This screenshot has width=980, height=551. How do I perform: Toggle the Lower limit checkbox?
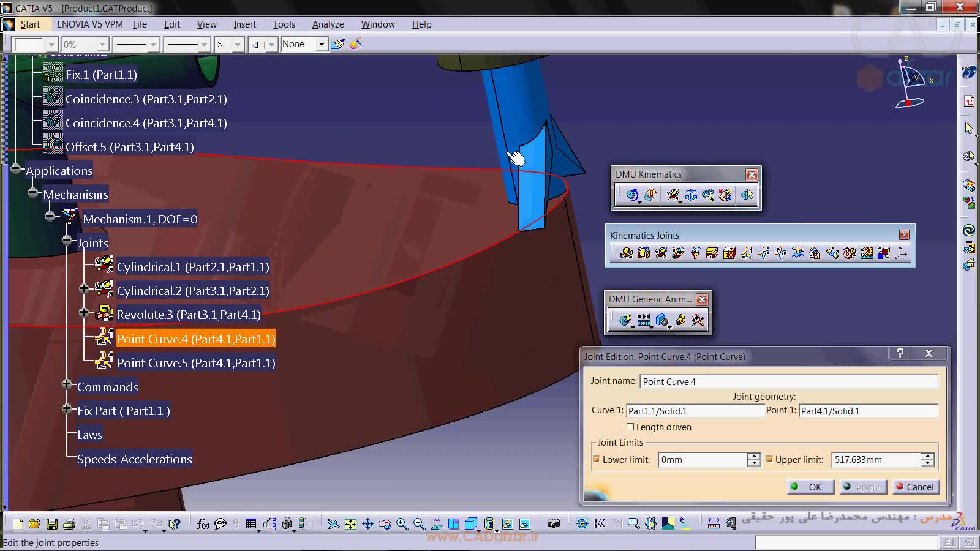coord(596,459)
